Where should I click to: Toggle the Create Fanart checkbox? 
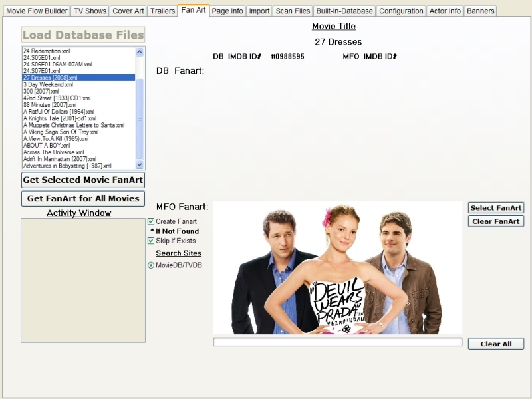(x=151, y=221)
